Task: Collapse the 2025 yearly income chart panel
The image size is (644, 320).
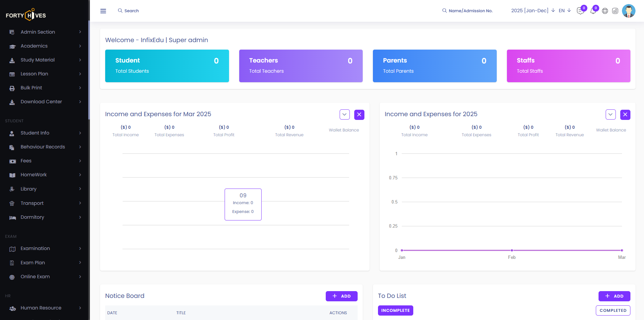Action: [610, 114]
